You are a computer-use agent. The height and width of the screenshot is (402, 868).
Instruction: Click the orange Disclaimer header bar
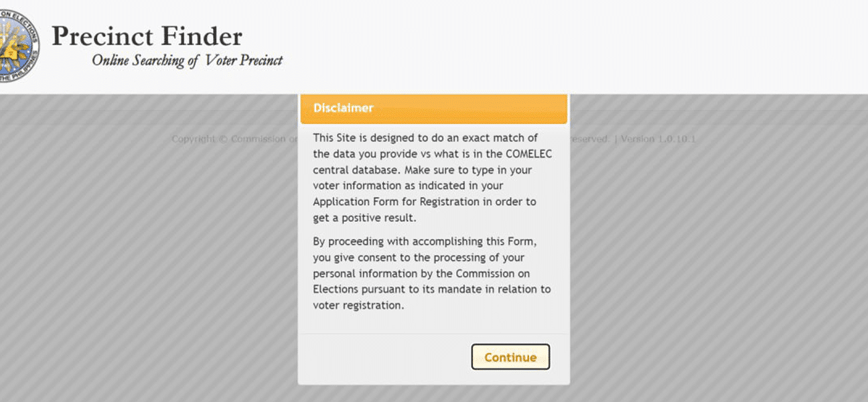(x=434, y=109)
